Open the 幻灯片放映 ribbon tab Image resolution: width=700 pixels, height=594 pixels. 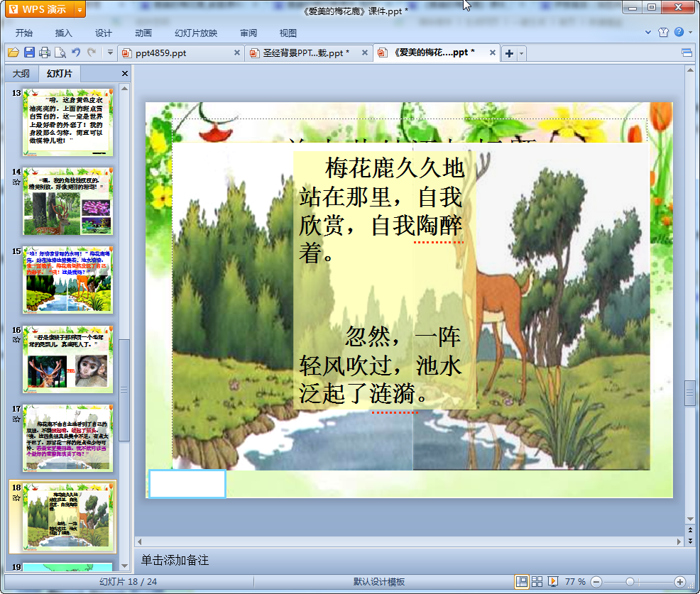196,33
